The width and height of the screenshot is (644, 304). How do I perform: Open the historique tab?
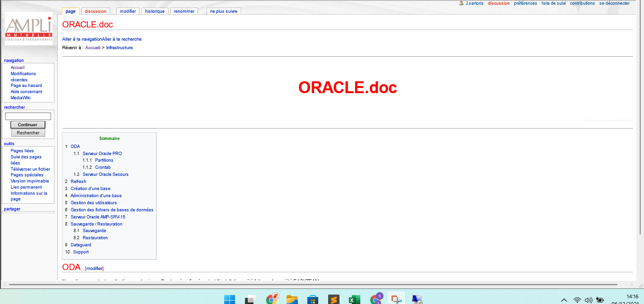coord(155,11)
